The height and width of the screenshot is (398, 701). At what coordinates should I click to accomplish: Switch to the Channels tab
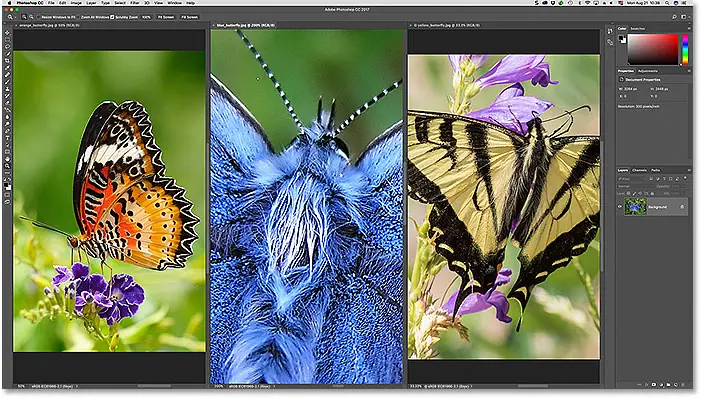pyautogui.click(x=639, y=170)
